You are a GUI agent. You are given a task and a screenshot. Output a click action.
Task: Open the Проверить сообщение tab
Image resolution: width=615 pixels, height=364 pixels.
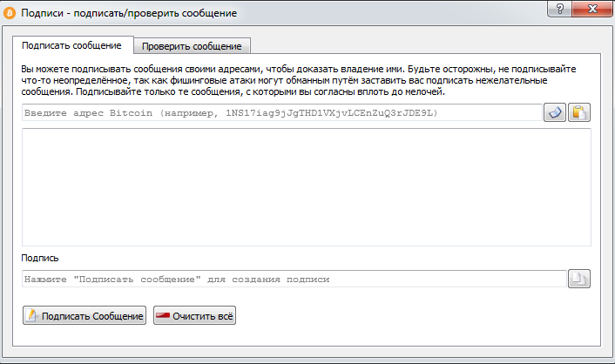click(x=193, y=46)
